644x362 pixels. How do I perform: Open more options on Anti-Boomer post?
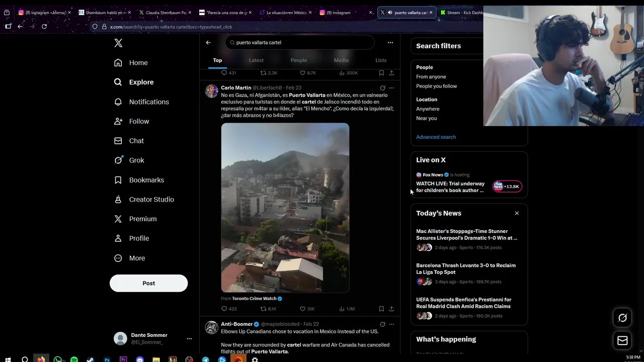[x=391, y=324]
